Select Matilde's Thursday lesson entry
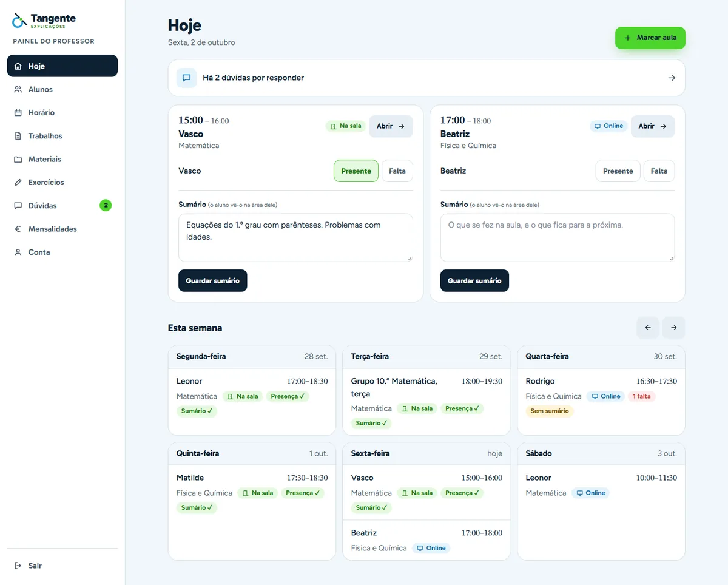Viewport: 728px width, 585px height. [252, 492]
